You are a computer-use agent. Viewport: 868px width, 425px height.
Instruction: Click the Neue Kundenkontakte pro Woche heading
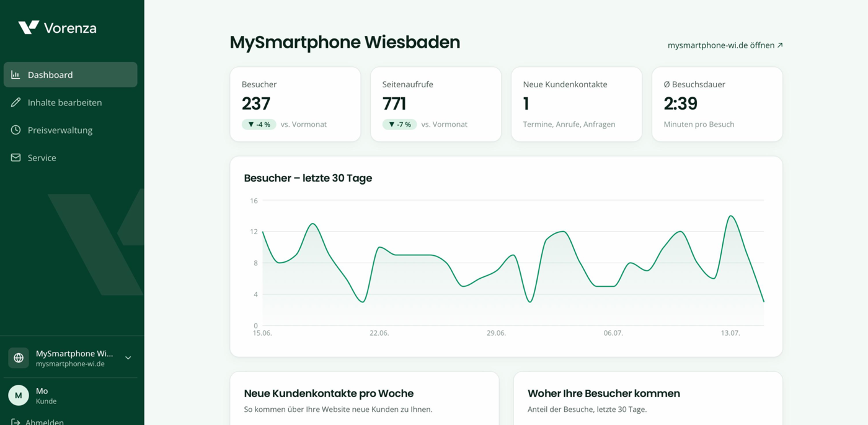(329, 393)
